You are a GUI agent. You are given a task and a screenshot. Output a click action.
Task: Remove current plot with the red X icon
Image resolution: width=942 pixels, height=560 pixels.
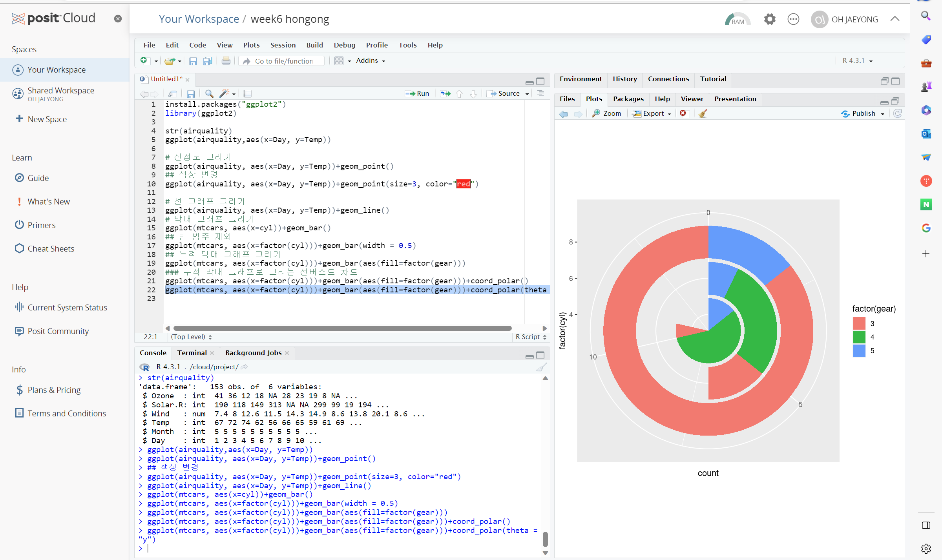[x=683, y=113]
